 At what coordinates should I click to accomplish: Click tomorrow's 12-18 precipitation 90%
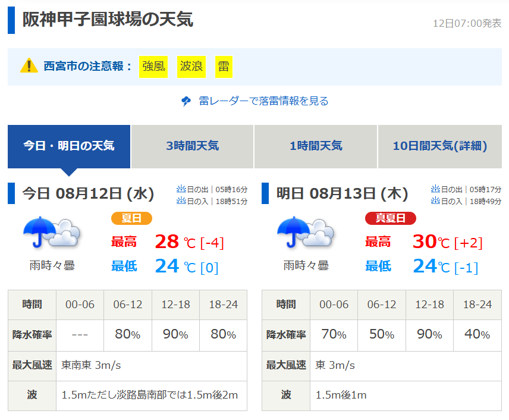[429, 334]
